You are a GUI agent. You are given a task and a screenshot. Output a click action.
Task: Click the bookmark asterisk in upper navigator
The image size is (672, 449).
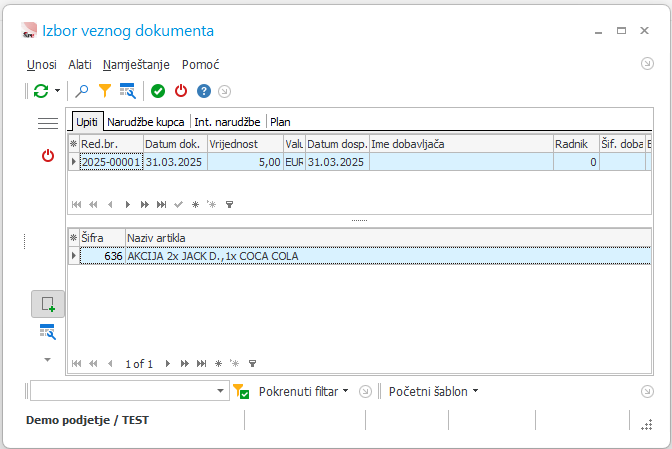pos(195,204)
